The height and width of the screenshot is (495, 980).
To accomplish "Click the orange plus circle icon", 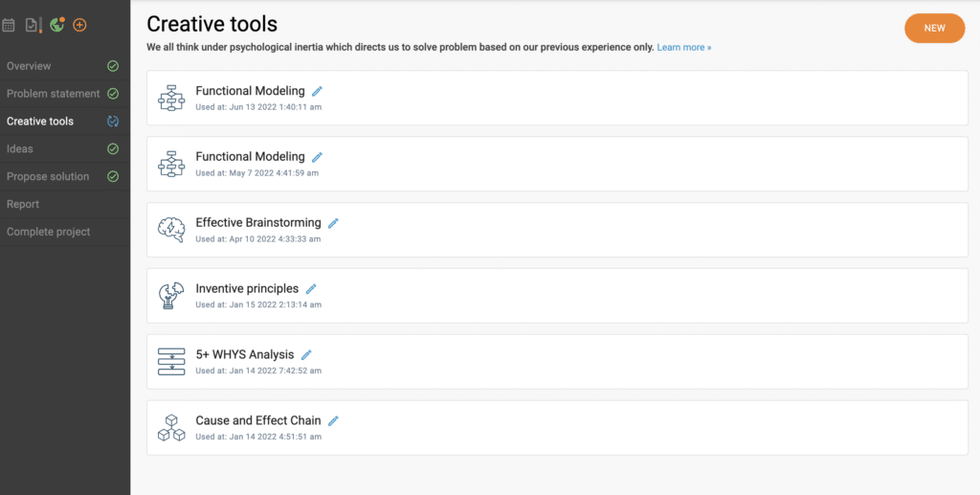I will point(79,25).
